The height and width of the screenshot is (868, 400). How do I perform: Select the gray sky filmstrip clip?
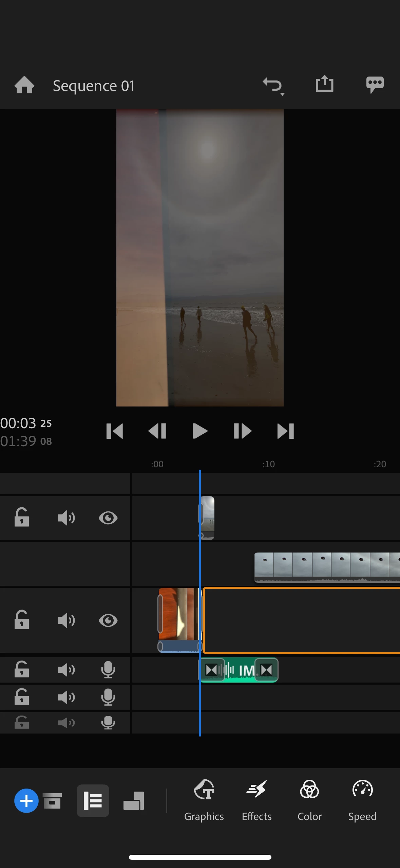point(327,567)
